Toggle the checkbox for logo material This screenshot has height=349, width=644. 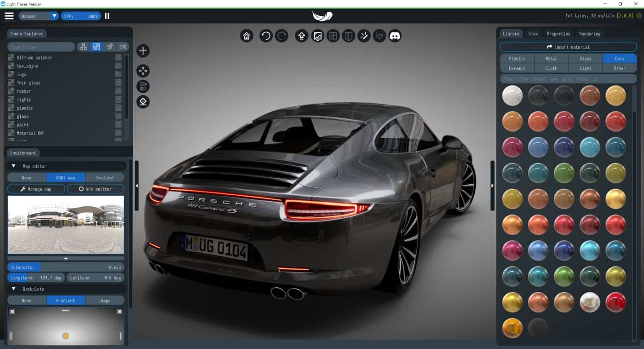pos(118,74)
